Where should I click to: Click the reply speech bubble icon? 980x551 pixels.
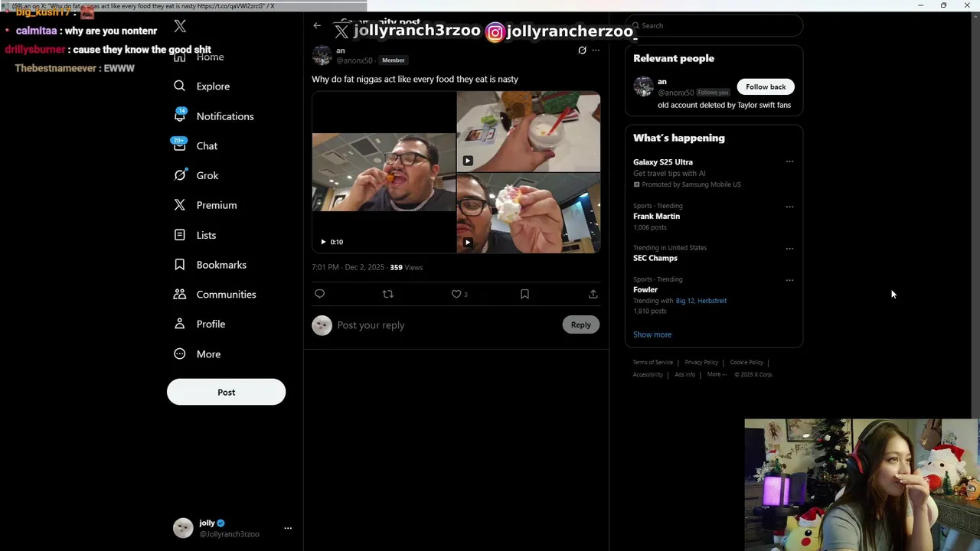pyautogui.click(x=319, y=294)
